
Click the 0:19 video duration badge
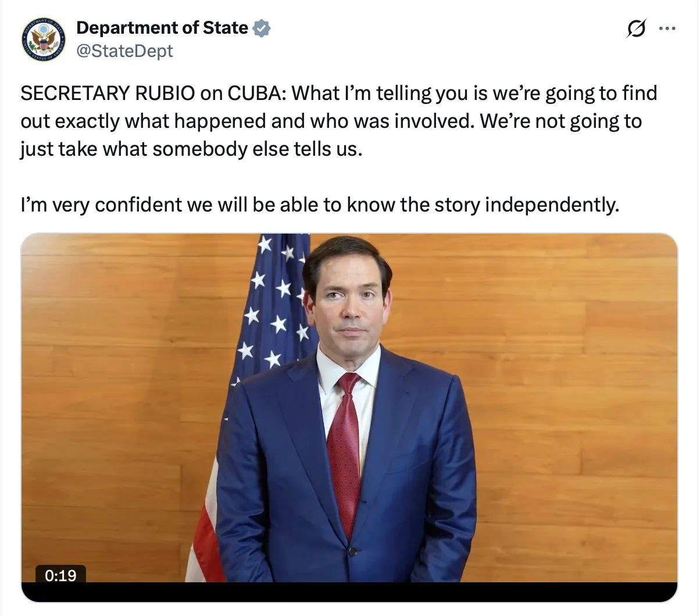(60, 575)
